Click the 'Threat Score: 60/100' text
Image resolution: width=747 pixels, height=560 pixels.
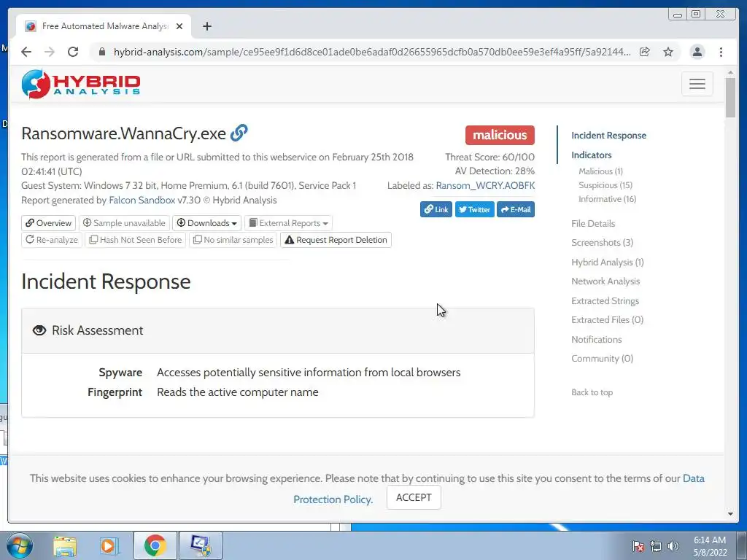pyautogui.click(x=489, y=157)
